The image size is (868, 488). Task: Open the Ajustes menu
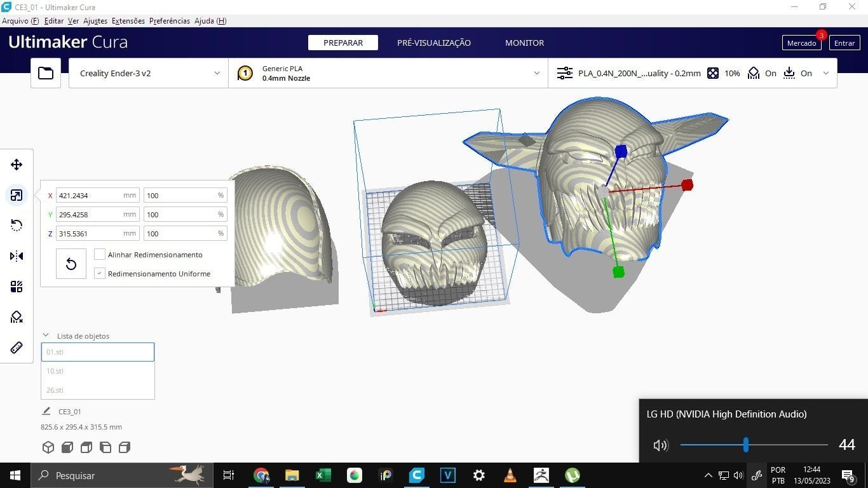click(x=95, y=21)
